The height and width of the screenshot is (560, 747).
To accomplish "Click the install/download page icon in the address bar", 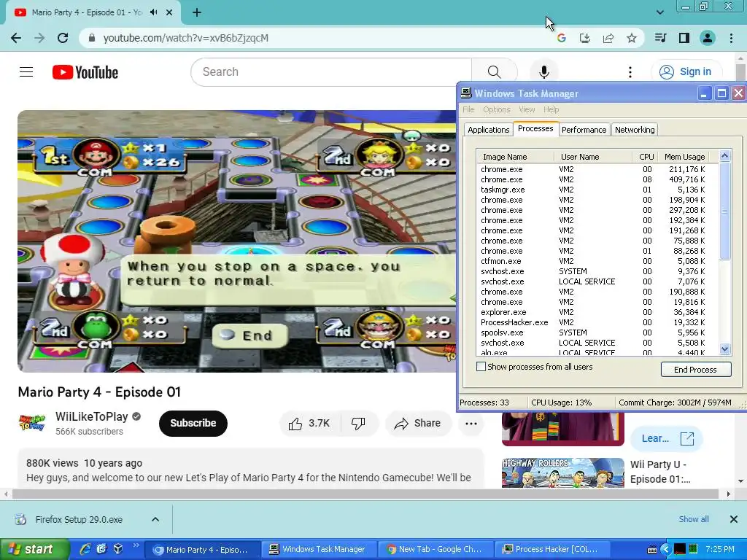I will click(585, 38).
